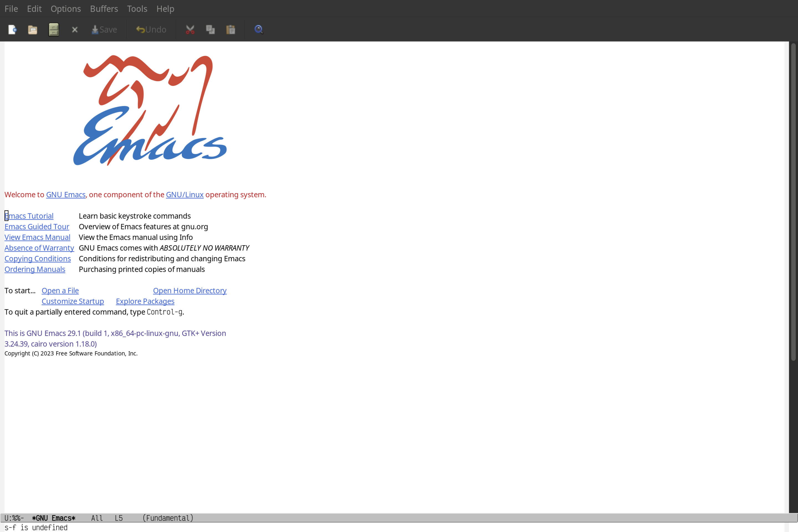Open the Explore Packages link
Image resolution: width=798 pixels, height=532 pixels.
145,301
